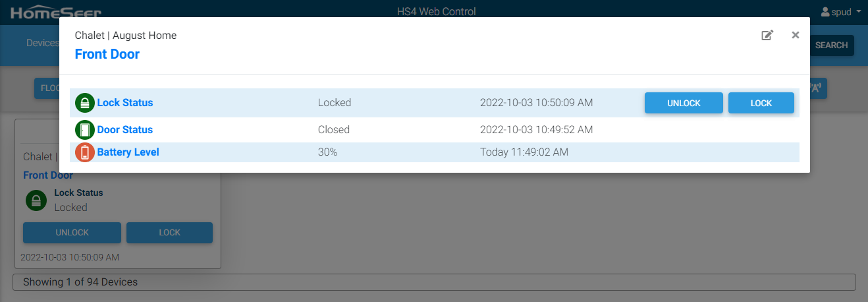This screenshot has height=302, width=868.
Task: Open the Lock Status feature link in dialog
Action: coord(125,103)
